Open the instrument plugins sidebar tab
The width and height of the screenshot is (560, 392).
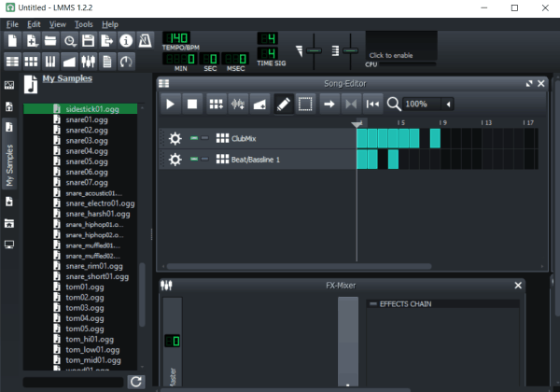9,85
